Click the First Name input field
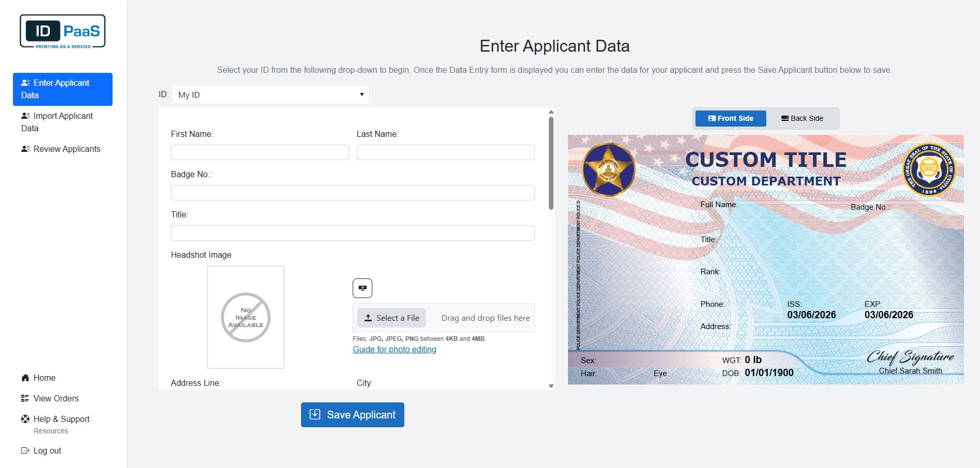Image resolution: width=980 pixels, height=468 pixels. [x=259, y=152]
